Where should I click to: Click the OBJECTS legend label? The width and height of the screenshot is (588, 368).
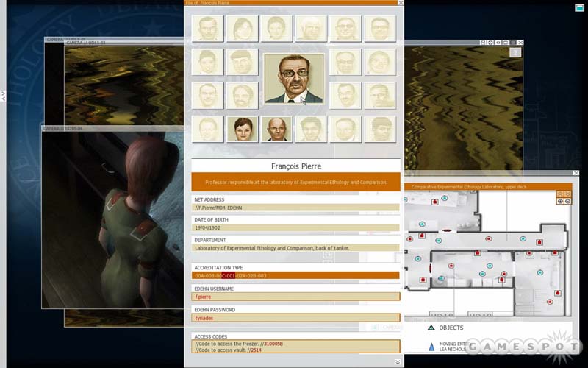point(451,328)
